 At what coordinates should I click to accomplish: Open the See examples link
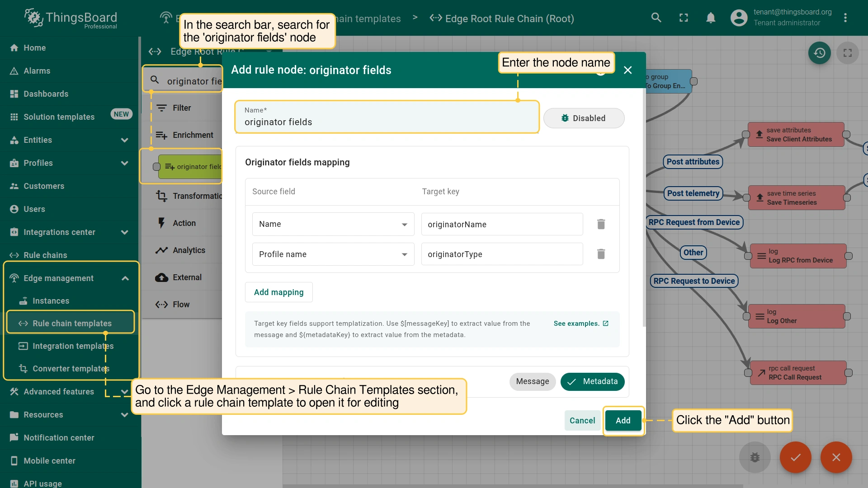tap(581, 324)
